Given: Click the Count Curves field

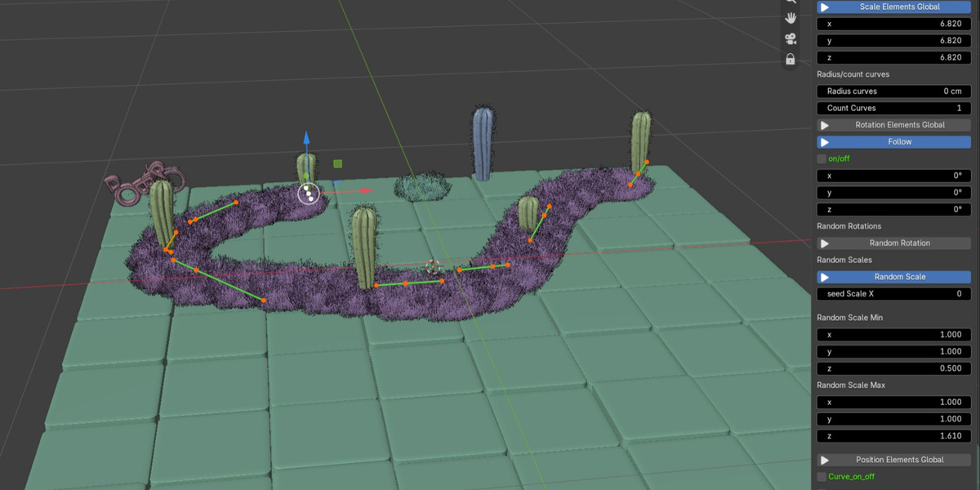Looking at the screenshot, I should tap(894, 108).
